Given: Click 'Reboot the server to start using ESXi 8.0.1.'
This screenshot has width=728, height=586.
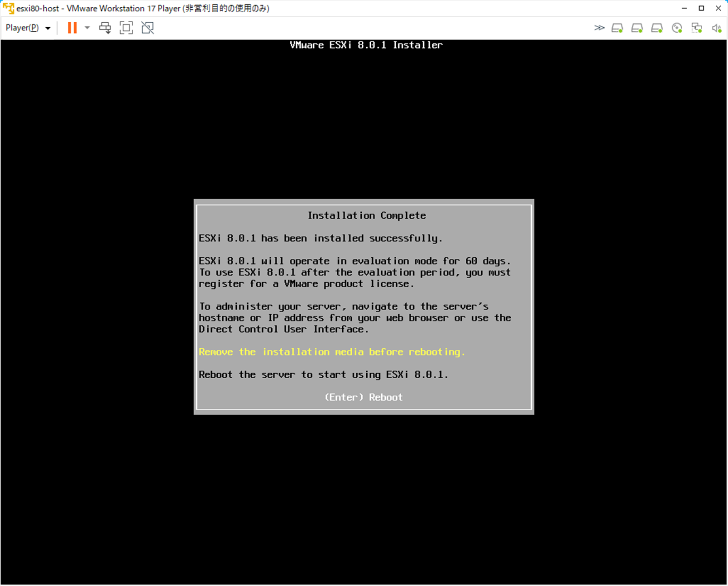Looking at the screenshot, I should pyautogui.click(x=324, y=375).
